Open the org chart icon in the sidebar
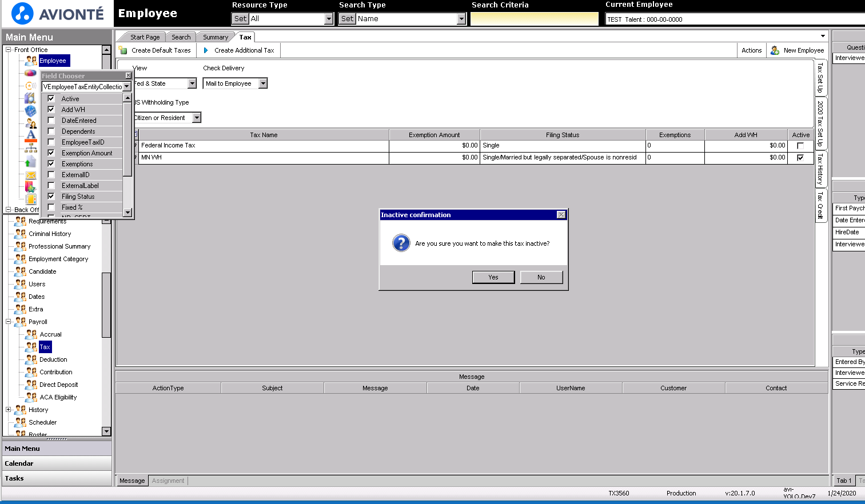Viewport: 865px width, 504px height. coord(30,147)
